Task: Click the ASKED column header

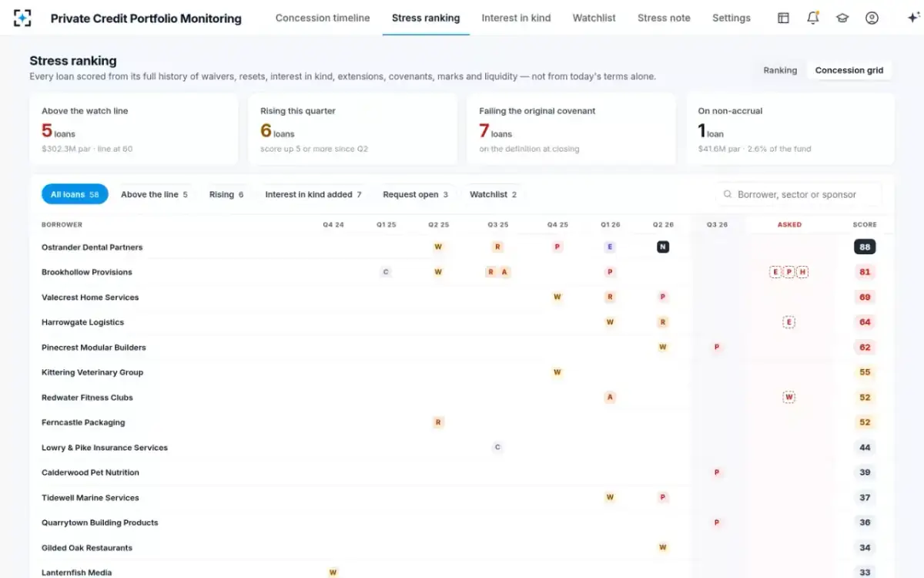Action: click(x=789, y=225)
